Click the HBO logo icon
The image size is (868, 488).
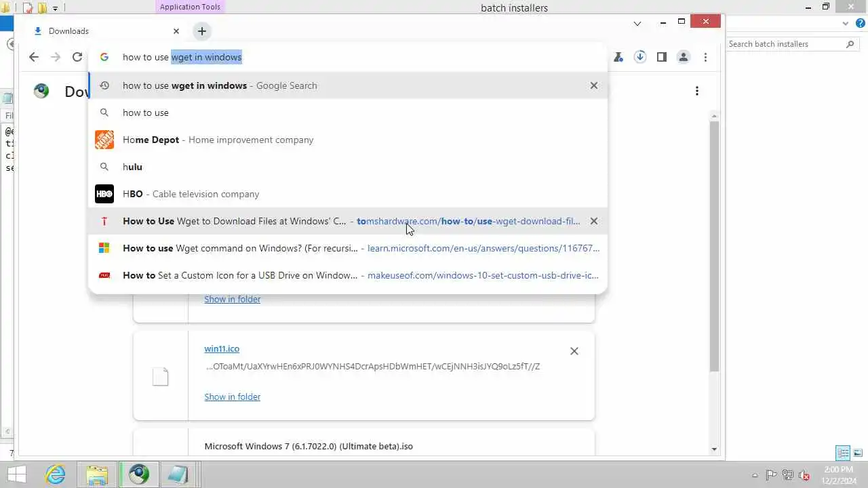point(104,194)
